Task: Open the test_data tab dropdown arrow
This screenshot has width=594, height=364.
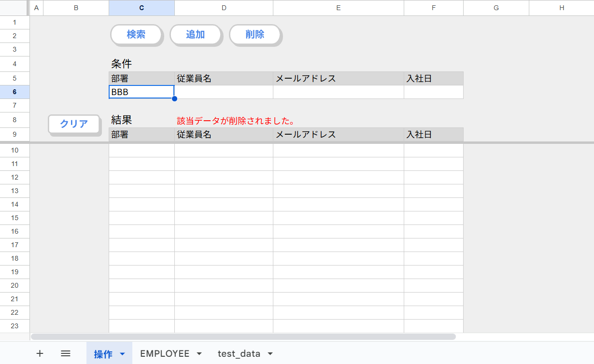Action: (x=270, y=354)
